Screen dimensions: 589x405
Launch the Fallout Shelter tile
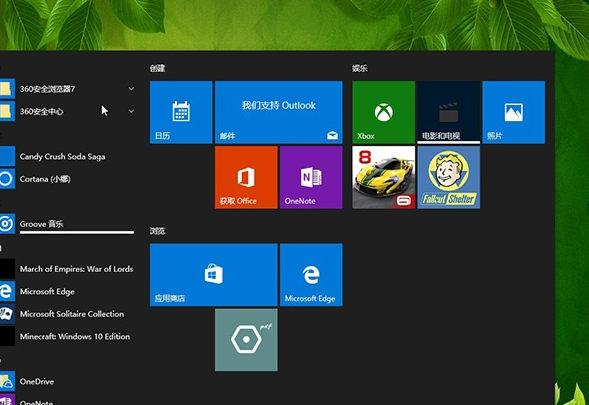tap(449, 177)
